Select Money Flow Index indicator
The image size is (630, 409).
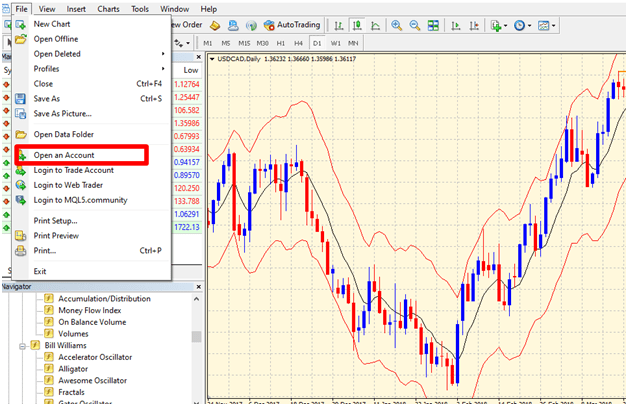point(90,311)
